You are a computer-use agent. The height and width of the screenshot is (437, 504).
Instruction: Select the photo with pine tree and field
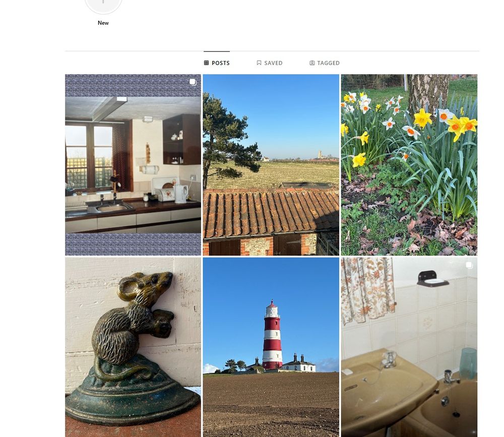[271, 165]
